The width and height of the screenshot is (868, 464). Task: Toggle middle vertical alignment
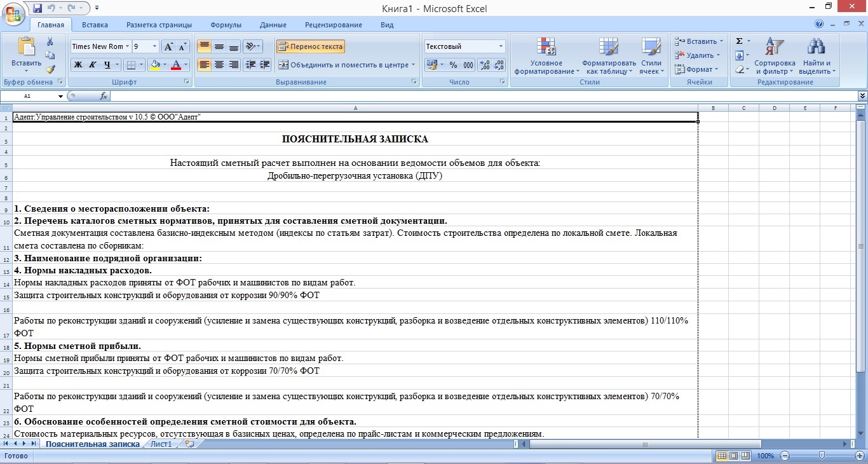[219, 46]
